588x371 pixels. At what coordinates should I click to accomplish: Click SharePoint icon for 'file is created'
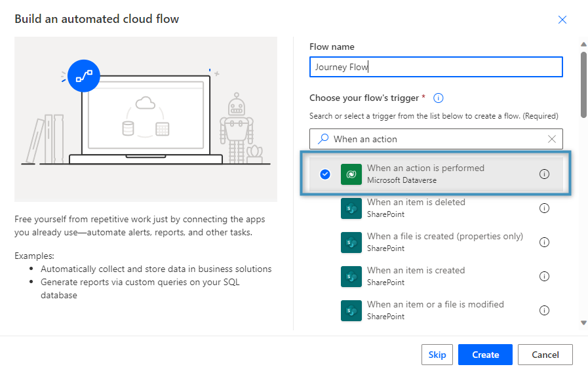point(351,243)
